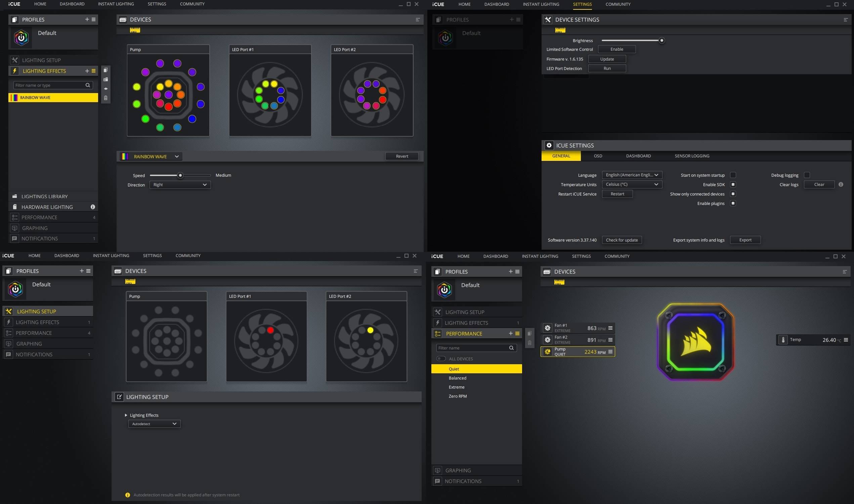The height and width of the screenshot is (504, 854).
Task: Click the Lighting Setup edit icon
Action: click(119, 397)
